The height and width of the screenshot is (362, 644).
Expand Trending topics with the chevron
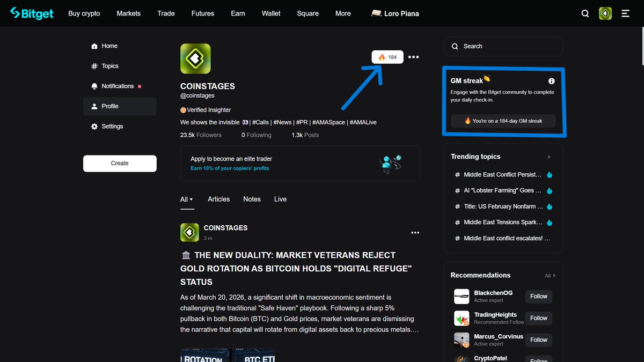click(x=548, y=157)
